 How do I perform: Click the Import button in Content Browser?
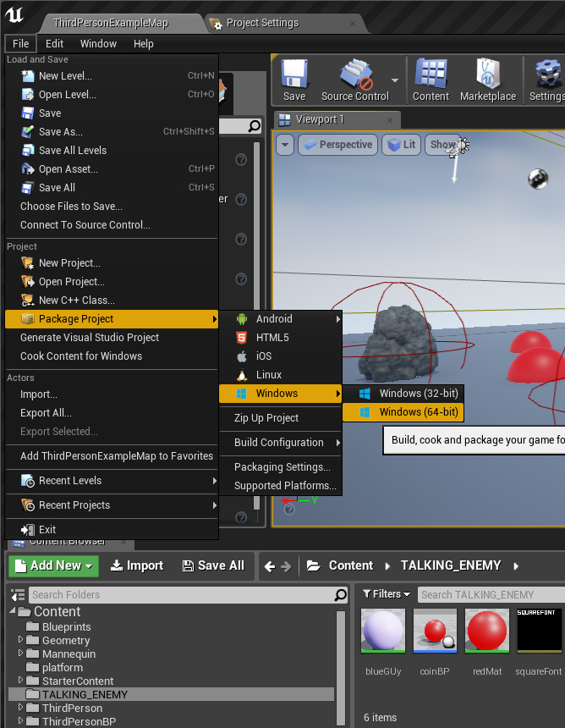(136, 565)
